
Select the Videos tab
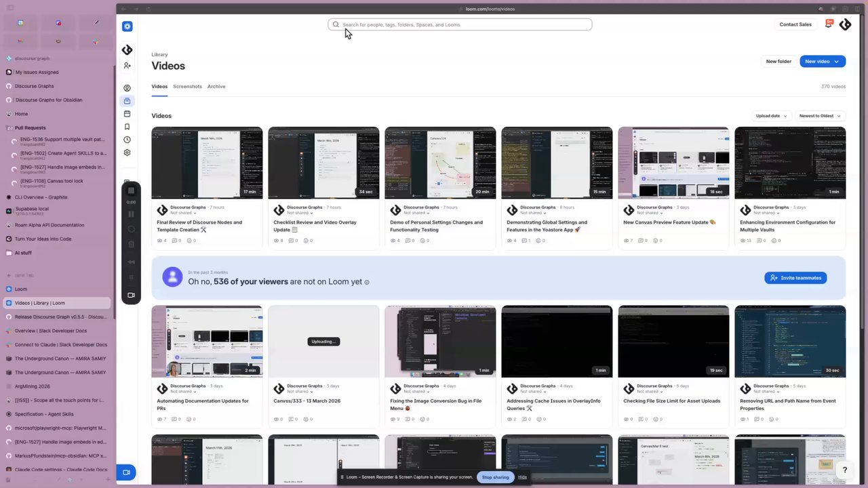pyautogui.click(x=159, y=87)
